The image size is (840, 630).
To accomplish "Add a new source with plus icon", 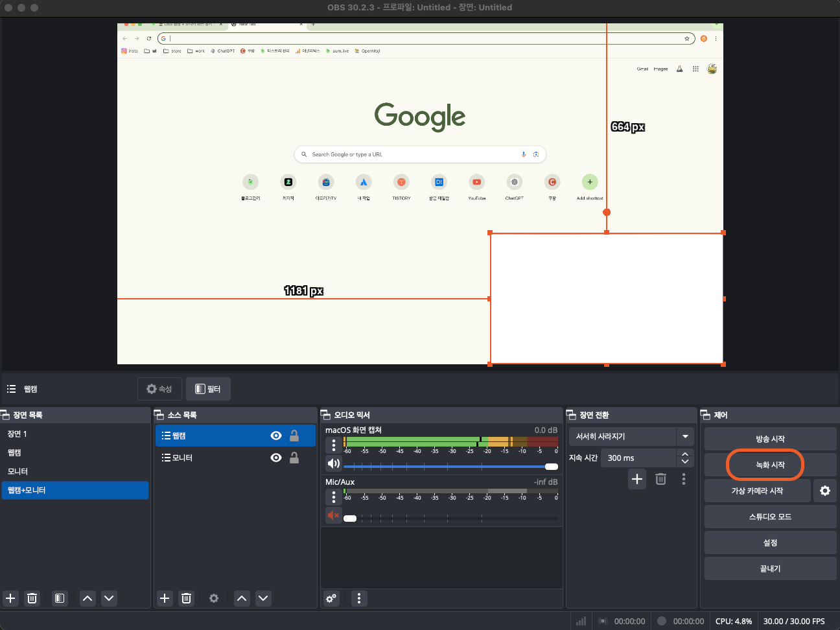I will pyautogui.click(x=165, y=598).
